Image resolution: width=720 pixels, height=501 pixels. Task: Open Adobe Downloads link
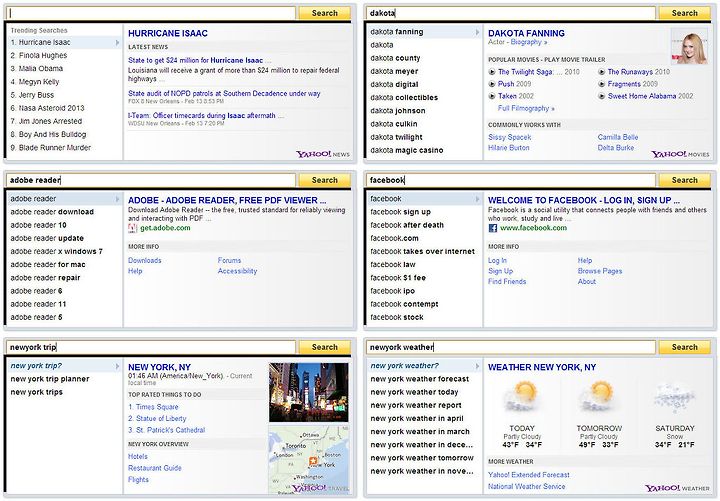coord(145,260)
